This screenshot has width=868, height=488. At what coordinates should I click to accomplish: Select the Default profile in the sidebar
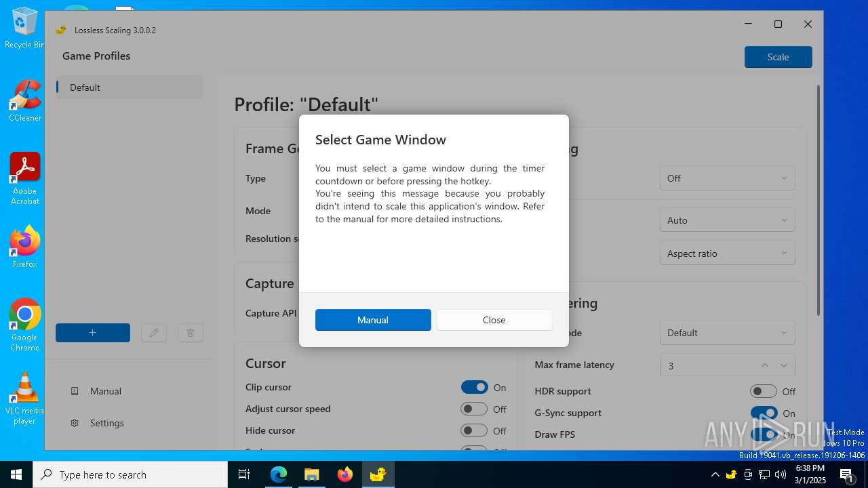[x=129, y=87]
